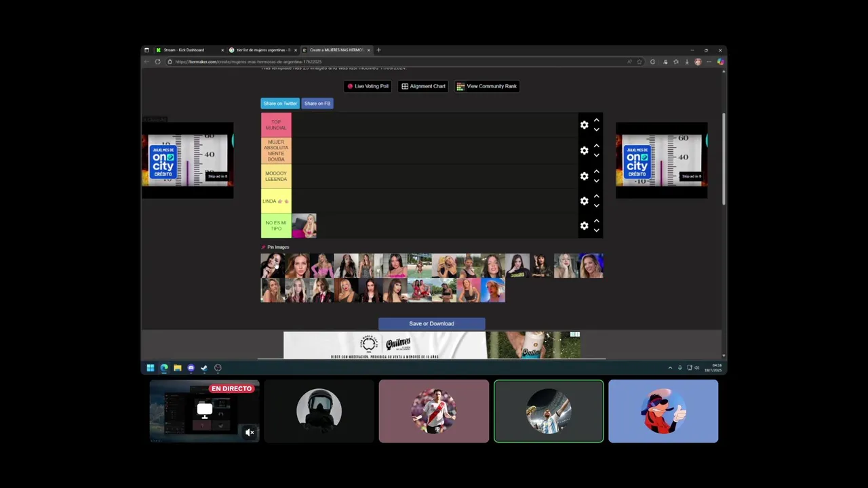Open settings gear for MUJER ABSOLUTAMENTE BOMBA tier

(x=584, y=150)
